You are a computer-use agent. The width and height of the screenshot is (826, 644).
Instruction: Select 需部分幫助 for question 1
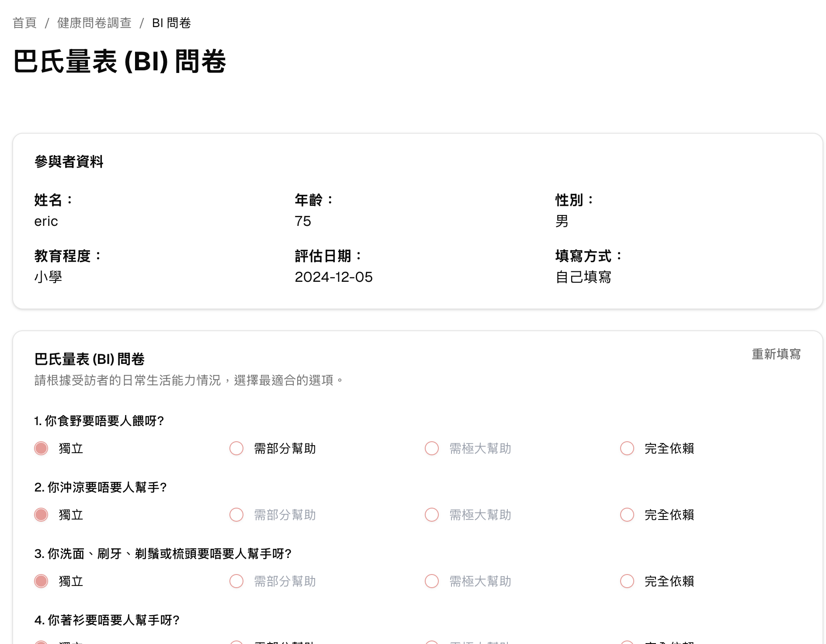coord(236,448)
